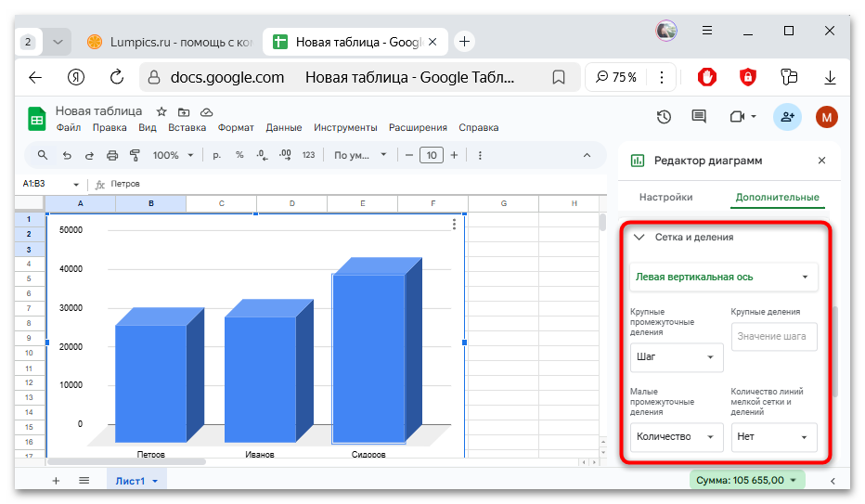
Task: Open the comments speech bubble icon
Action: click(x=699, y=117)
